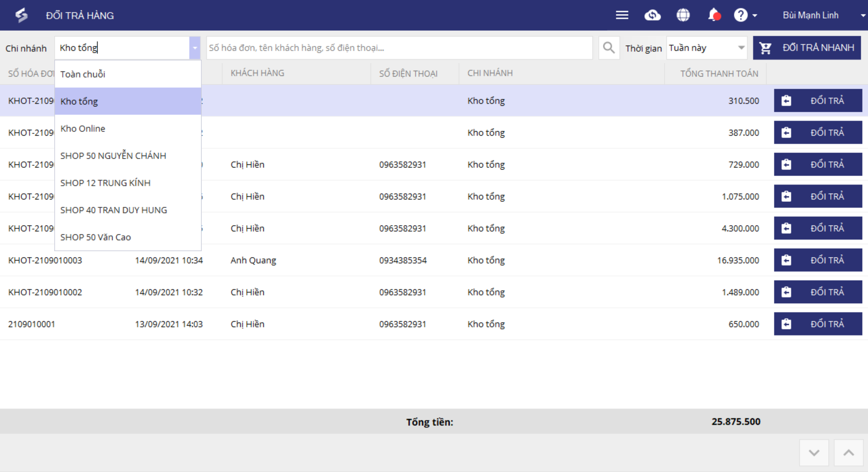Click Kho tổng branch cell in 387.000 row
This screenshot has width=868, height=472.
click(486, 133)
